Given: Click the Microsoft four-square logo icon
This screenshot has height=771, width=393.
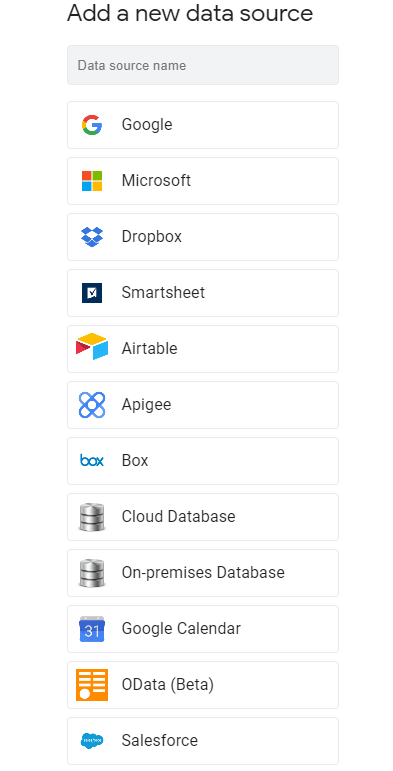Looking at the screenshot, I should coord(92,181).
